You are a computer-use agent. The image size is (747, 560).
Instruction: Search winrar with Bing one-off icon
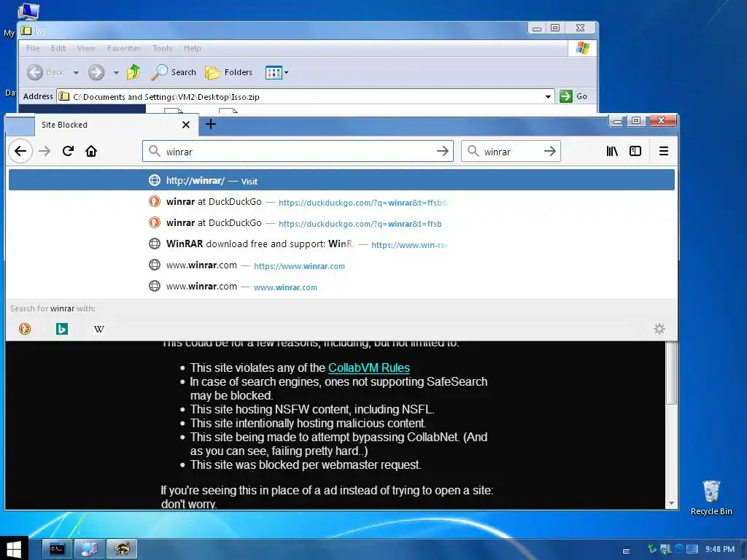point(62,329)
